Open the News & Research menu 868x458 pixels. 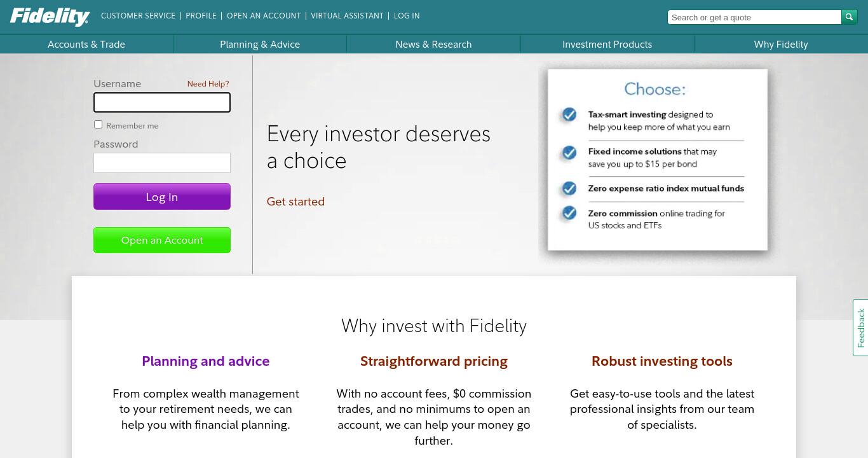(x=433, y=45)
